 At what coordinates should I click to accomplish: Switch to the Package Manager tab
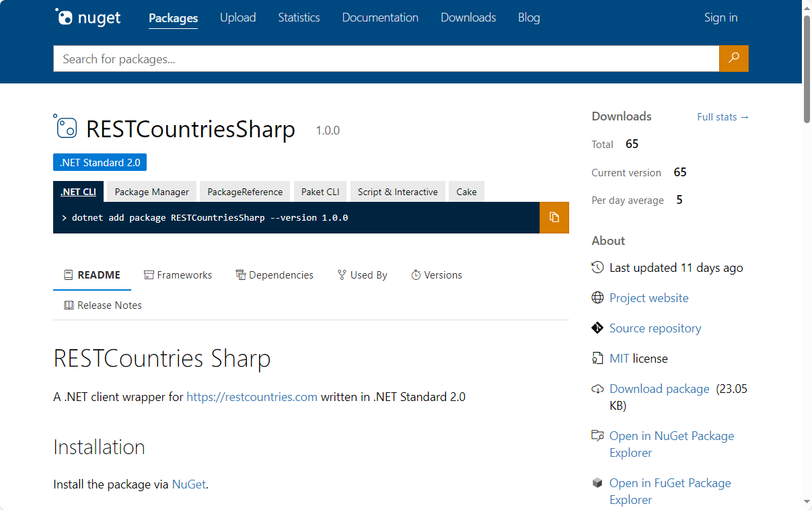[151, 192]
